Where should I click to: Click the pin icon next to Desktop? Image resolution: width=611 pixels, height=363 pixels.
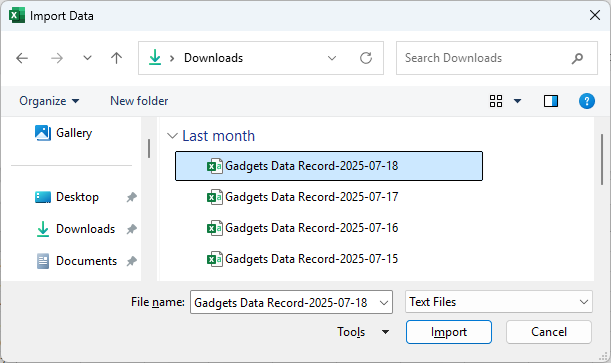click(x=132, y=197)
